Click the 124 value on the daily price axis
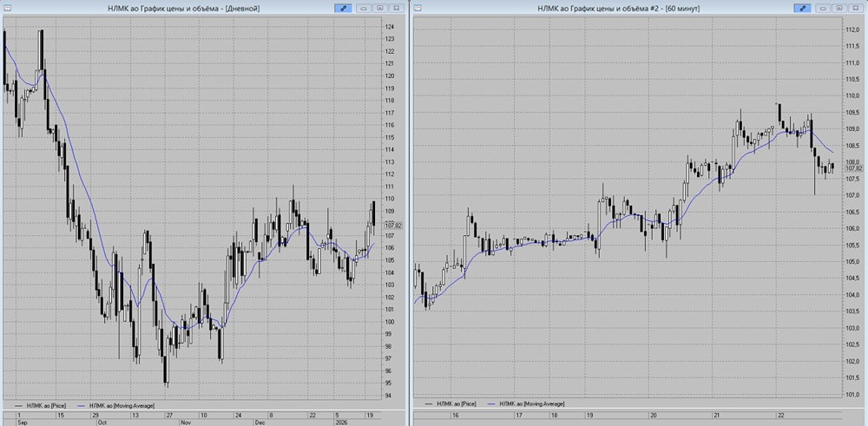 pos(389,27)
